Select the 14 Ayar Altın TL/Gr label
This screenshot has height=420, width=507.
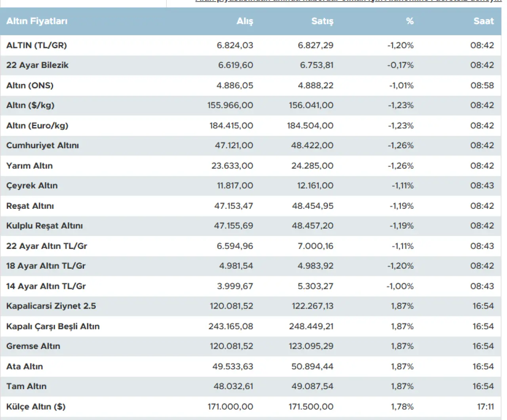[46, 286]
